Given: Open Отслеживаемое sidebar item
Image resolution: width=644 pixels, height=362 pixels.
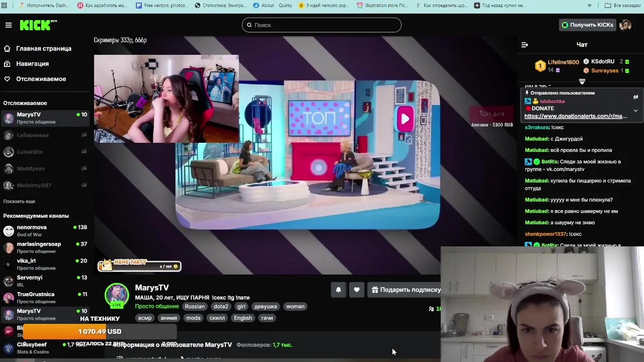Looking at the screenshot, I should point(41,79).
